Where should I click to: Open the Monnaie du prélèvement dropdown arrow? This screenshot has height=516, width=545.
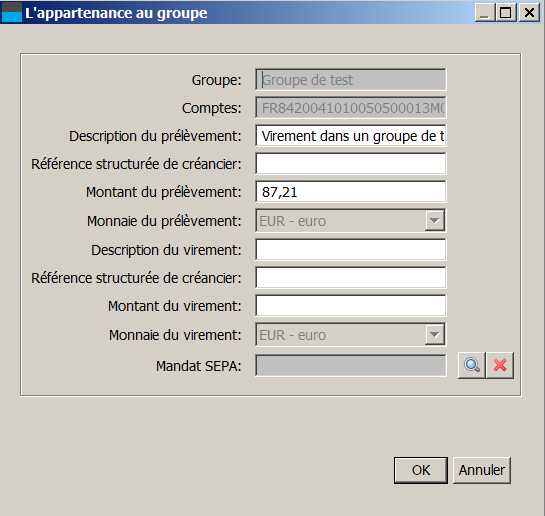(434, 221)
